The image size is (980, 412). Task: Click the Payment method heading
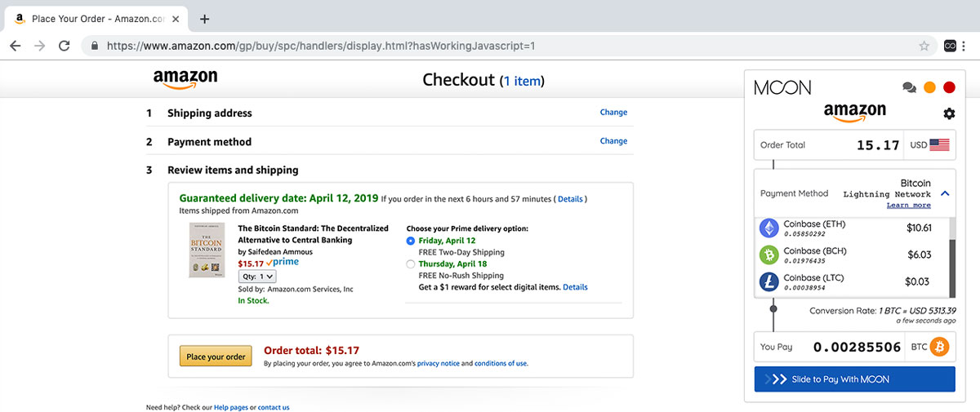pos(210,142)
